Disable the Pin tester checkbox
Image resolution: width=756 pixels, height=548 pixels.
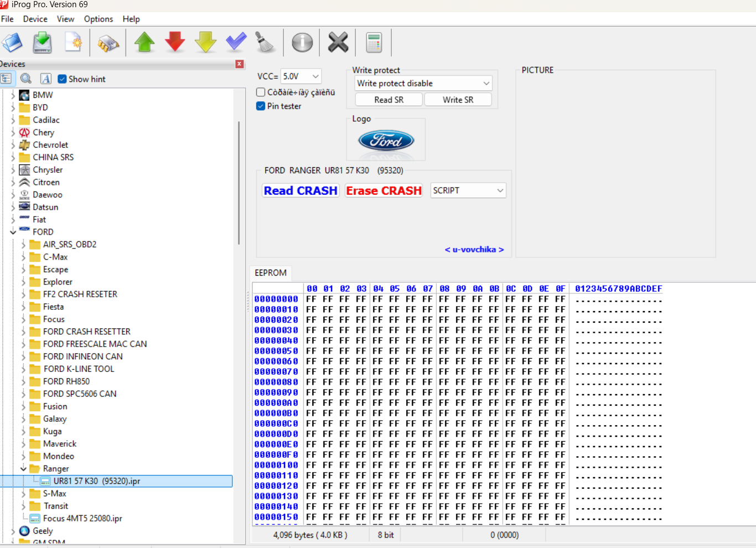coord(261,106)
